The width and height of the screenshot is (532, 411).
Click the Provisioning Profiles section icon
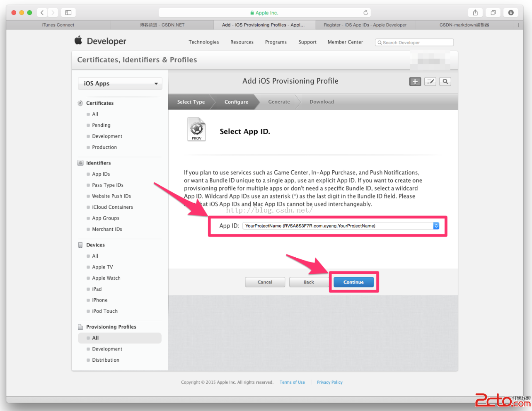coord(80,327)
